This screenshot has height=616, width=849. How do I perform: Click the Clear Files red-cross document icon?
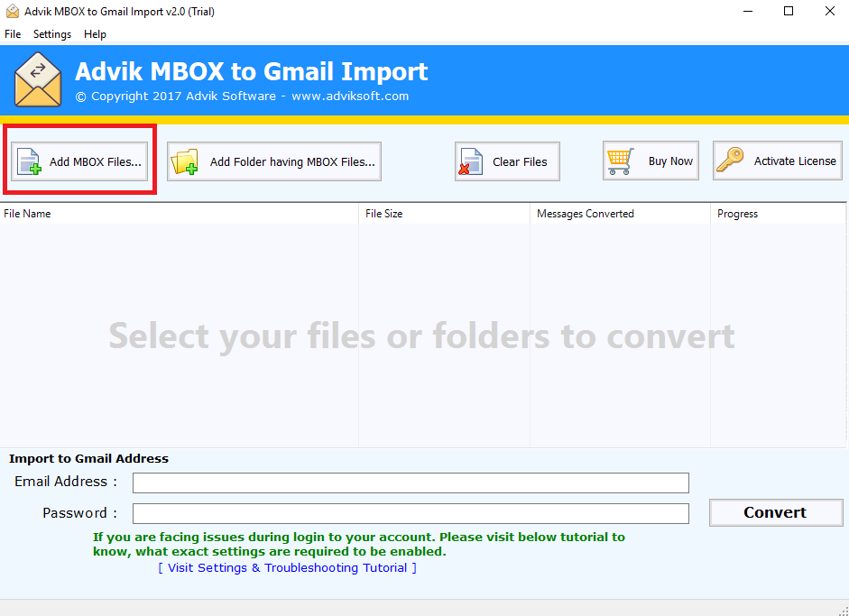[470, 160]
